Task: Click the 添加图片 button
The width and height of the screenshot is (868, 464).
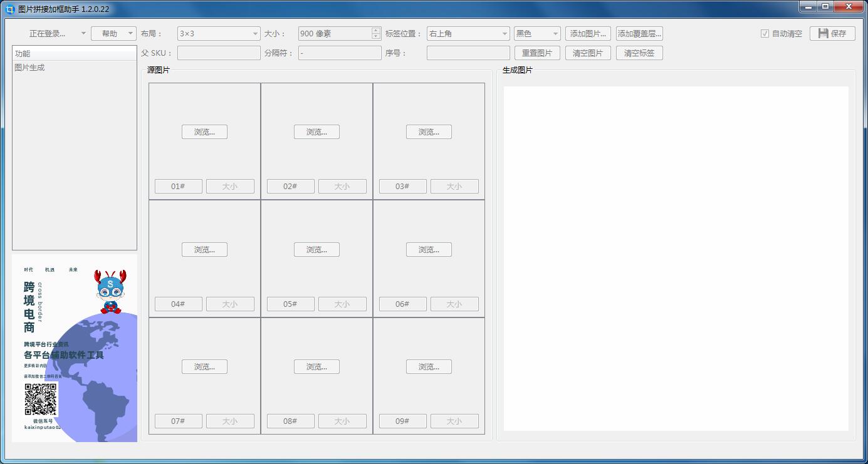Action: [x=587, y=34]
